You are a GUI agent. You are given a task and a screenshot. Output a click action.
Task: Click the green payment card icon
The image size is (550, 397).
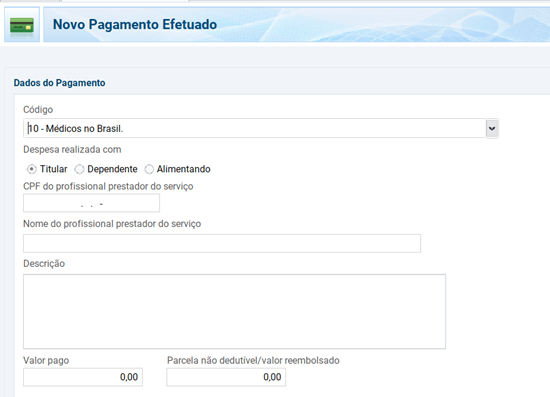click(x=22, y=25)
